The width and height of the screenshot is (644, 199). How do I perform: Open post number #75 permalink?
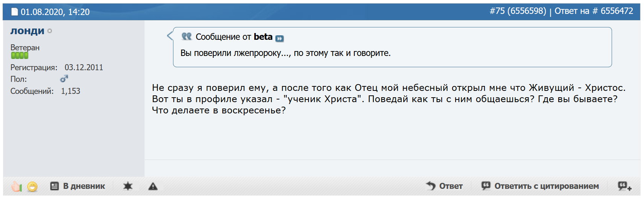tap(518, 11)
